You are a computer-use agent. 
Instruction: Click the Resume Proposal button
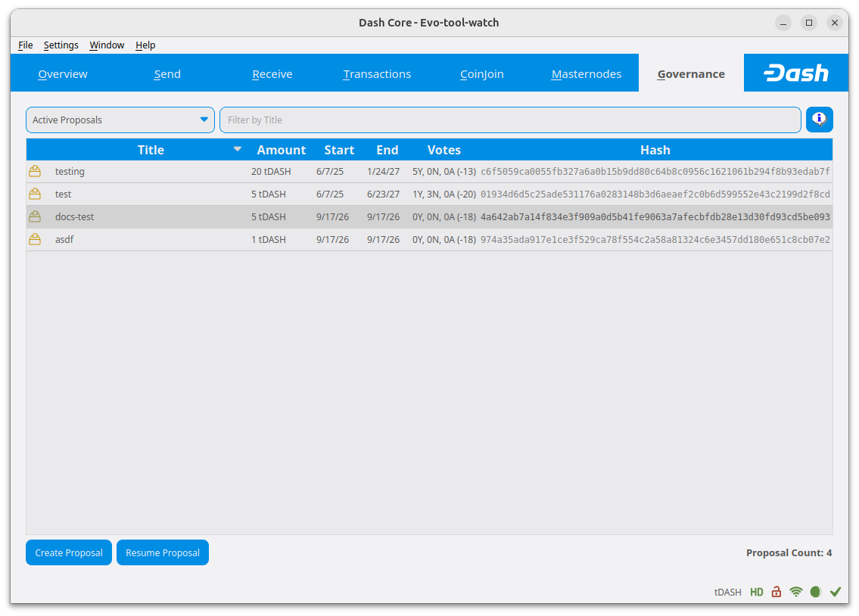(163, 552)
